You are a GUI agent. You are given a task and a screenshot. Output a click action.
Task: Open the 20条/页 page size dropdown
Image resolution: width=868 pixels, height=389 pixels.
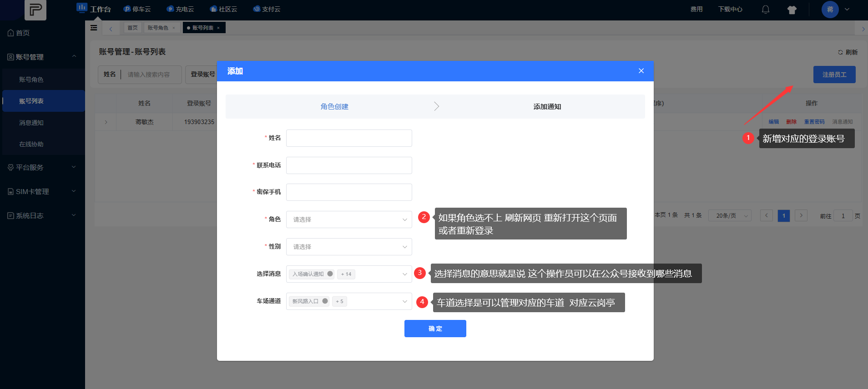[730, 215]
